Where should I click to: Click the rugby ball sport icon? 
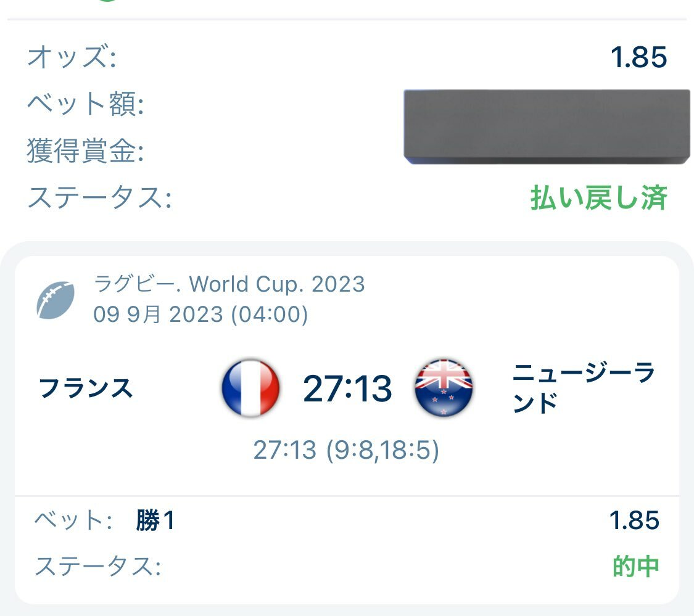click(56, 300)
